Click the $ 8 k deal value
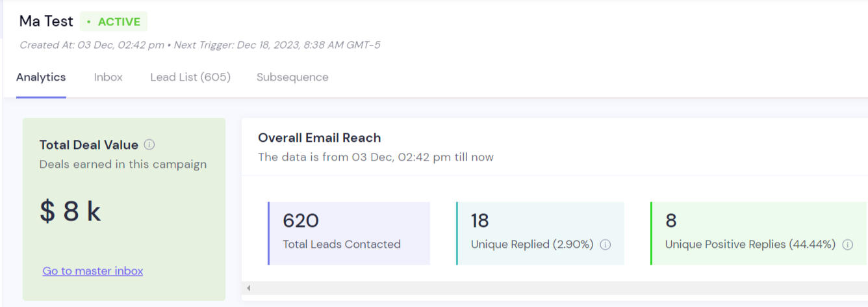This screenshot has width=868, height=307. point(70,211)
